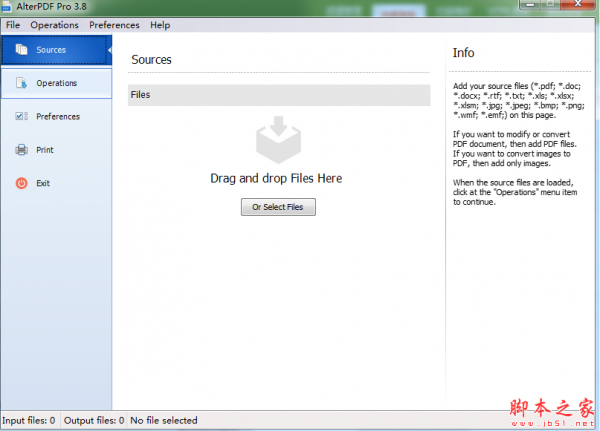
Task: Click the Operations page icon in sidebar
Action: point(21,83)
